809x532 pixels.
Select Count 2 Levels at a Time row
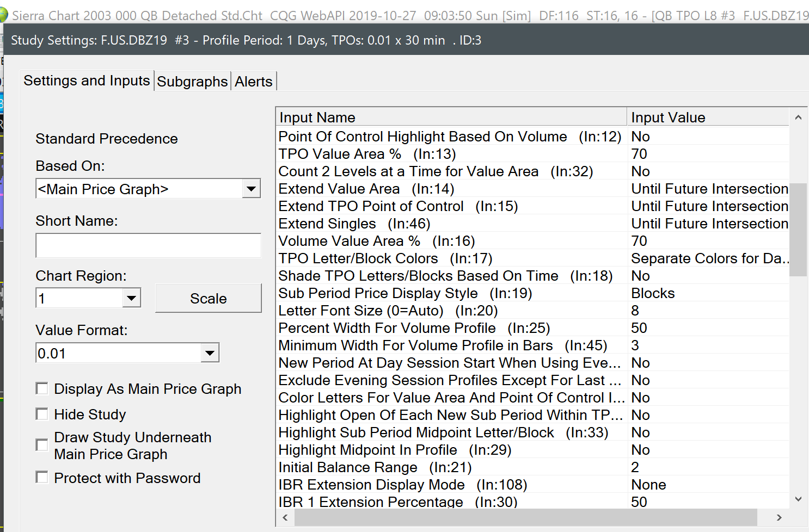532,171
